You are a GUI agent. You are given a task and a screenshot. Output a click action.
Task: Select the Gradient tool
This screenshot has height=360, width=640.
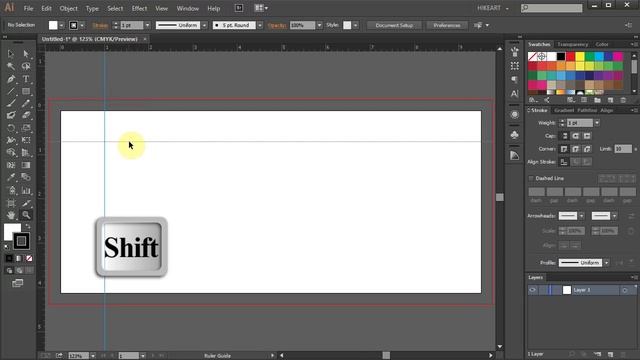[x=26, y=165]
